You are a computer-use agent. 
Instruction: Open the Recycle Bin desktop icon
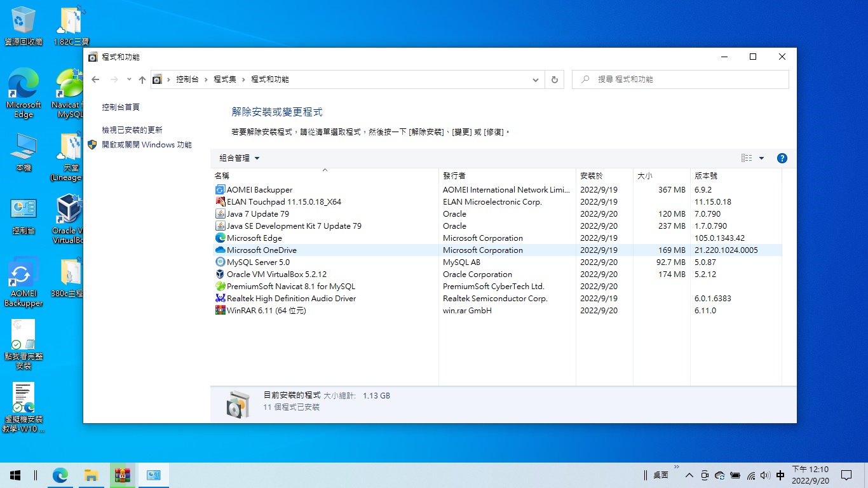coord(24,27)
